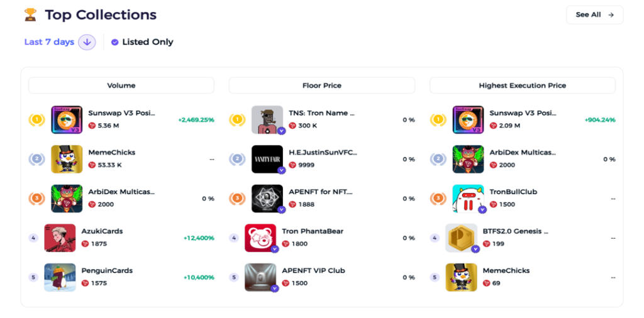Viewport: 644px width, 318px height.
Task: Select the Floor Price tab
Action: 321,85
